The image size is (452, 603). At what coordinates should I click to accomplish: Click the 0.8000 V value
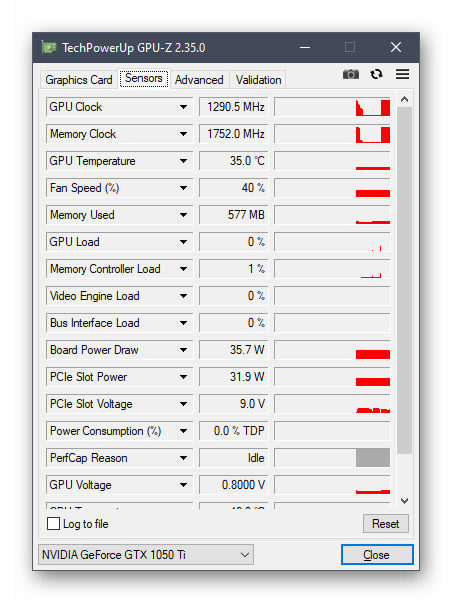[234, 485]
